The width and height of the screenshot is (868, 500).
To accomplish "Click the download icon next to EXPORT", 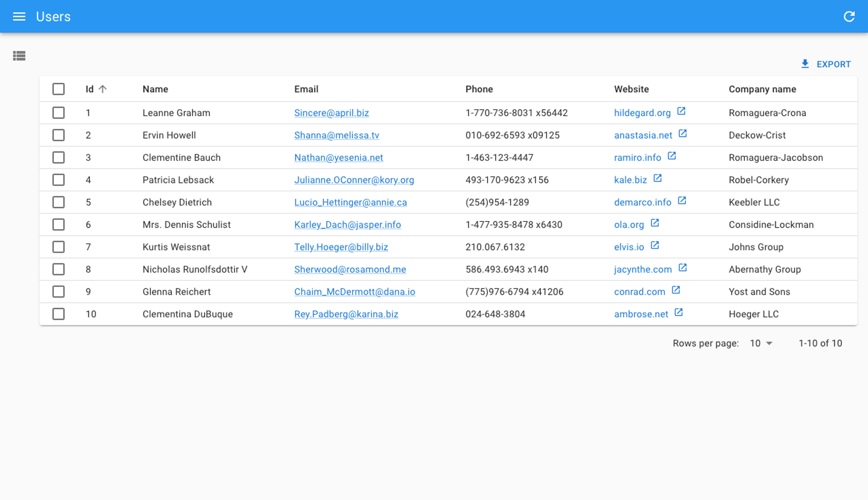I will [x=805, y=64].
